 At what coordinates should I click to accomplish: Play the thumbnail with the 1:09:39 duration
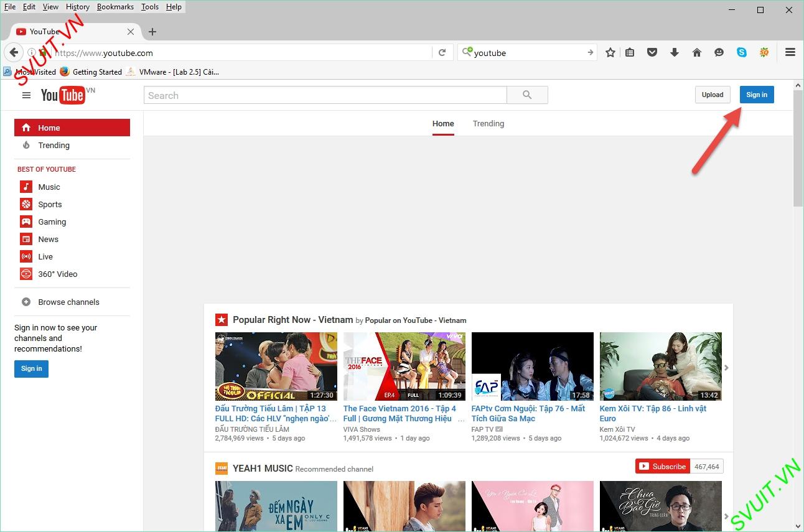[404, 366]
